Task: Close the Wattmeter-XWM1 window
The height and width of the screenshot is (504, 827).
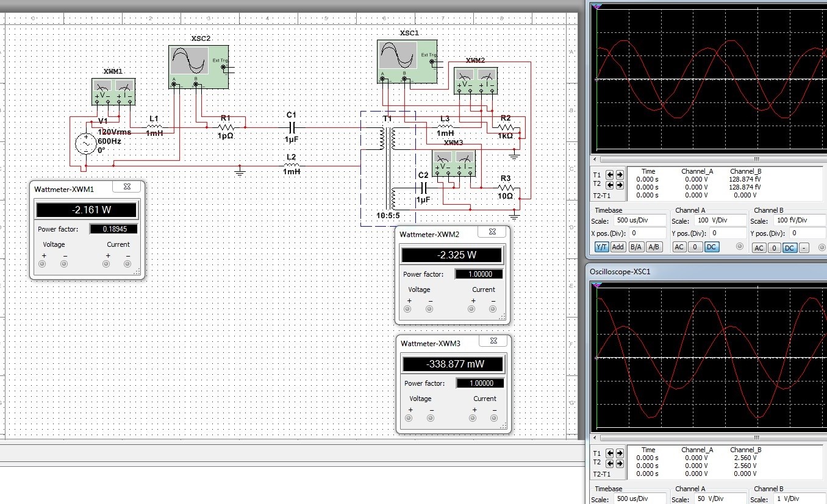Action: point(127,187)
